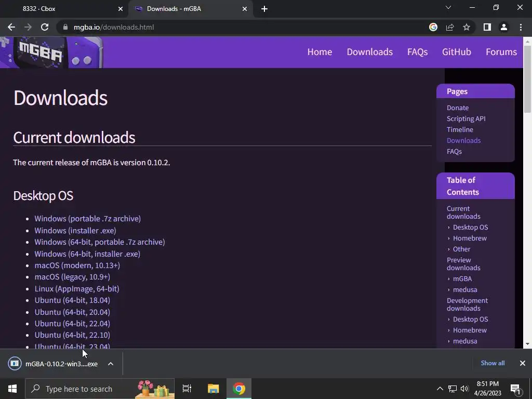Download Ubuntu 64-bit 22.10 package
Screen dimensions: 532x399
(x=72, y=335)
